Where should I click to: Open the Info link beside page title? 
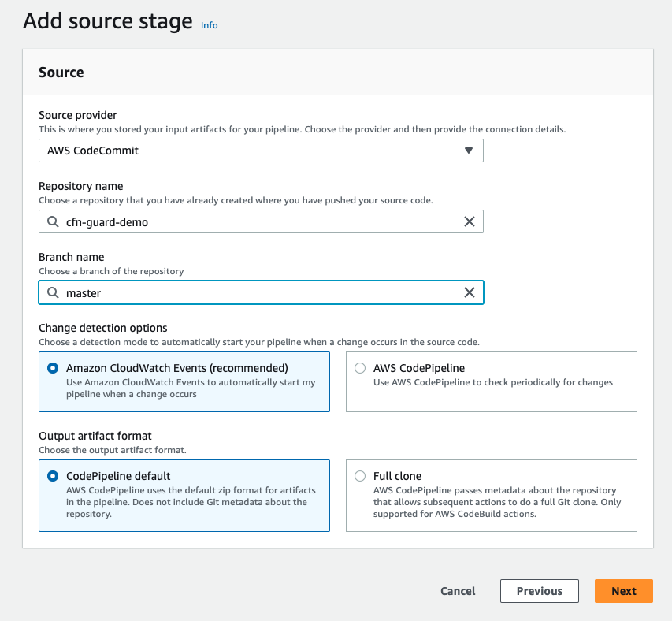[209, 25]
